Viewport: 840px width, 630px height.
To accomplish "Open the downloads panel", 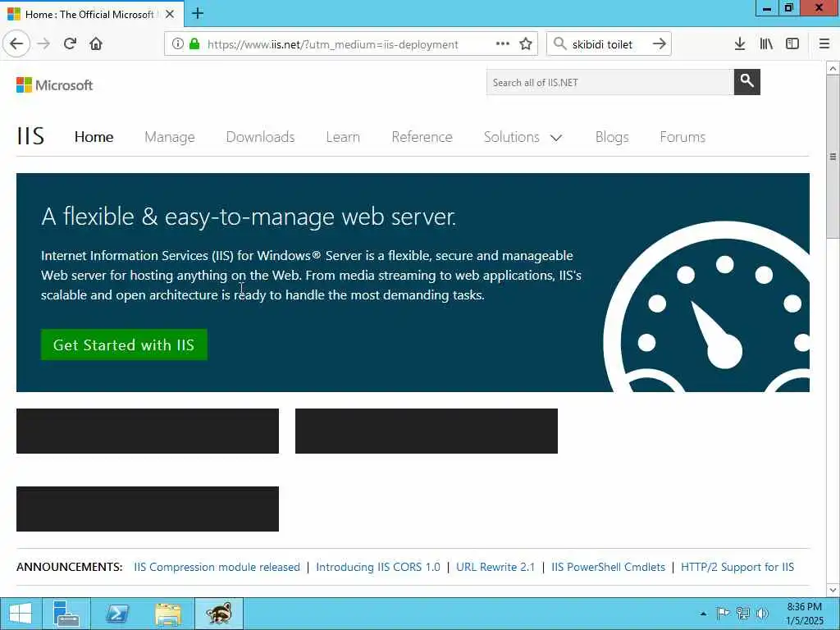I will click(740, 44).
